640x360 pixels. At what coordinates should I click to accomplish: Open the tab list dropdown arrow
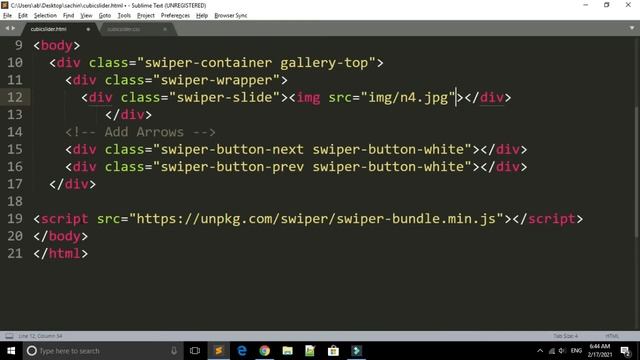pyautogui.click(x=632, y=28)
